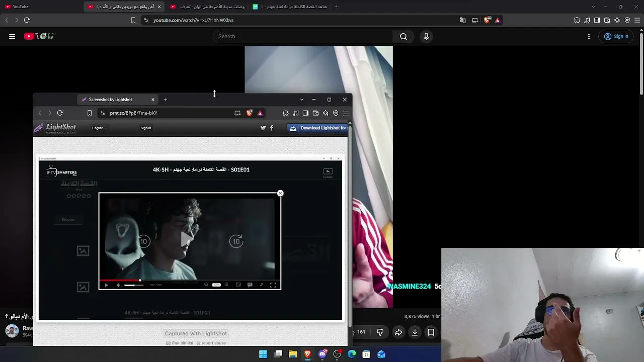
Task: Open main browser menu of YouTube window
Action: click(x=637, y=20)
